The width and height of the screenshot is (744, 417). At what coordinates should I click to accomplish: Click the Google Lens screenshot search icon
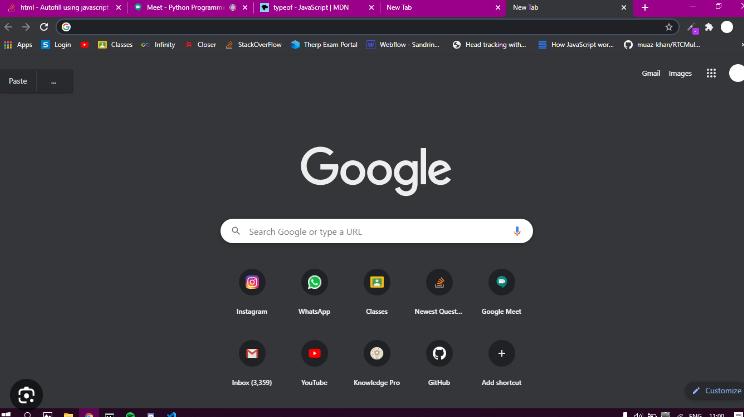click(26, 395)
